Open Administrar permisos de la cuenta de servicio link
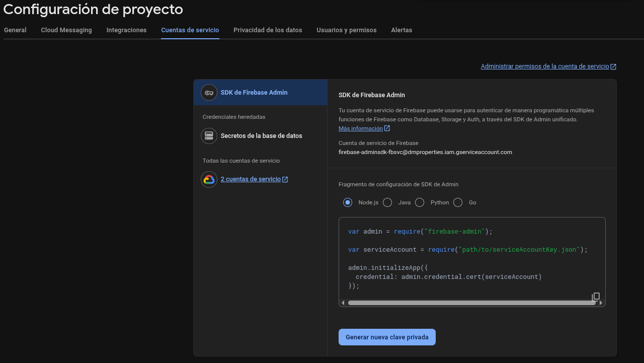This screenshot has height=363, width=644. click(x=545, y=66)
